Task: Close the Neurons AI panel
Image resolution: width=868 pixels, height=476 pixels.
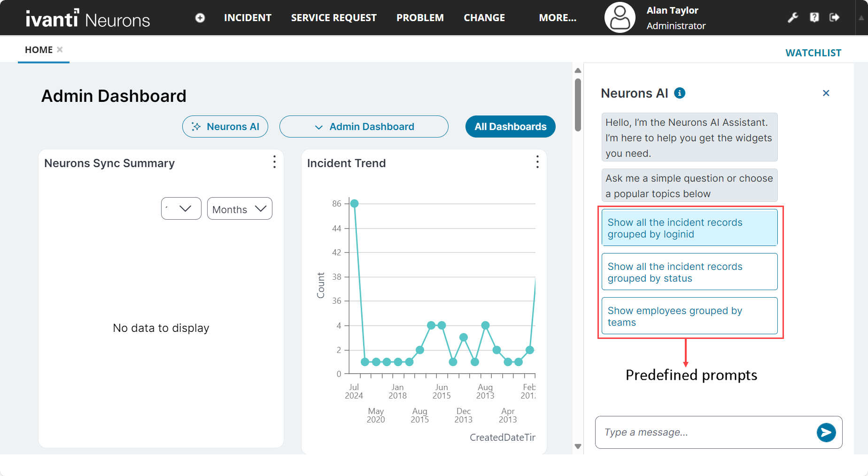Action: [826, 93]
